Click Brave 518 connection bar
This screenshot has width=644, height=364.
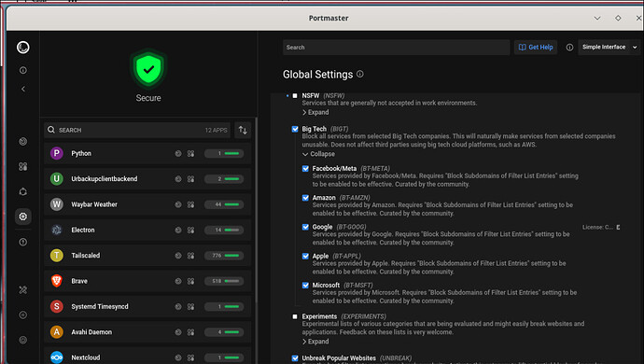click(x=224, y=281)
